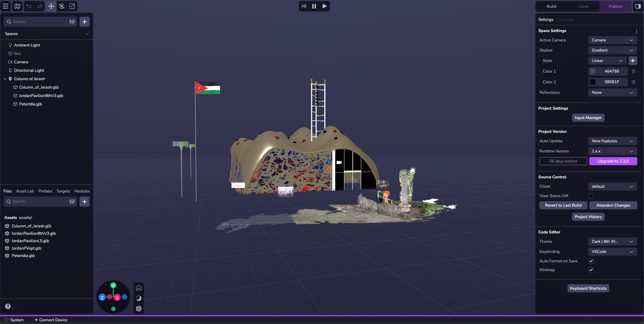
Task: Open the Skybox Gradient dropdown
Action: point(612,50)
